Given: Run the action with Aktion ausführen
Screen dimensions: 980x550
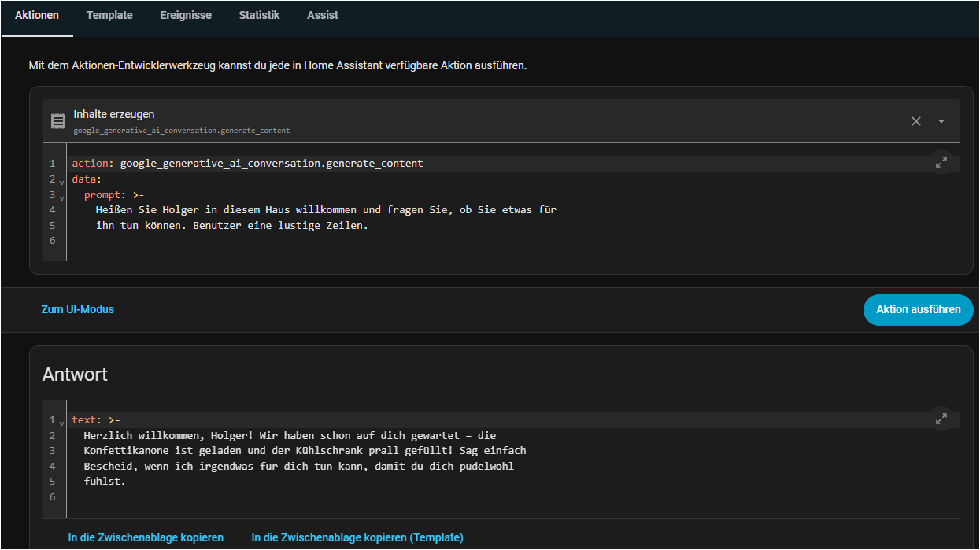Looking at the screenshot, I should [x=919, y=310].
